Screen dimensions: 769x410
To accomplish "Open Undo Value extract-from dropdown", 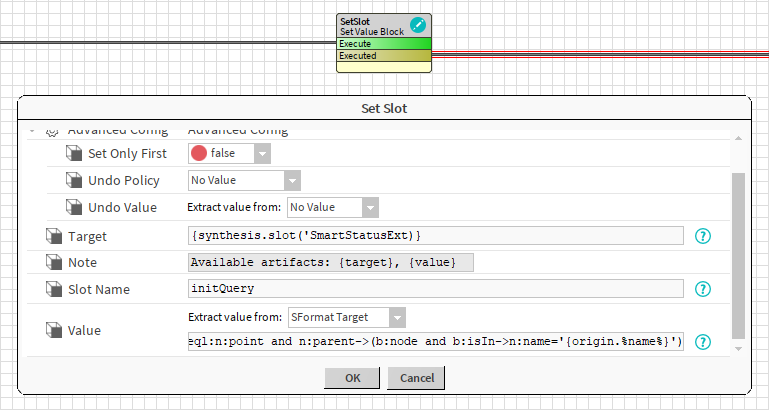I will coord(370,207).
